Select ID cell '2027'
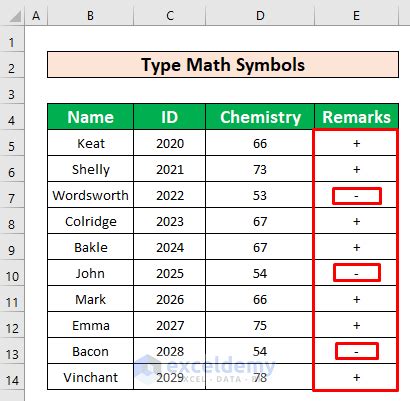 click(170, 325)
